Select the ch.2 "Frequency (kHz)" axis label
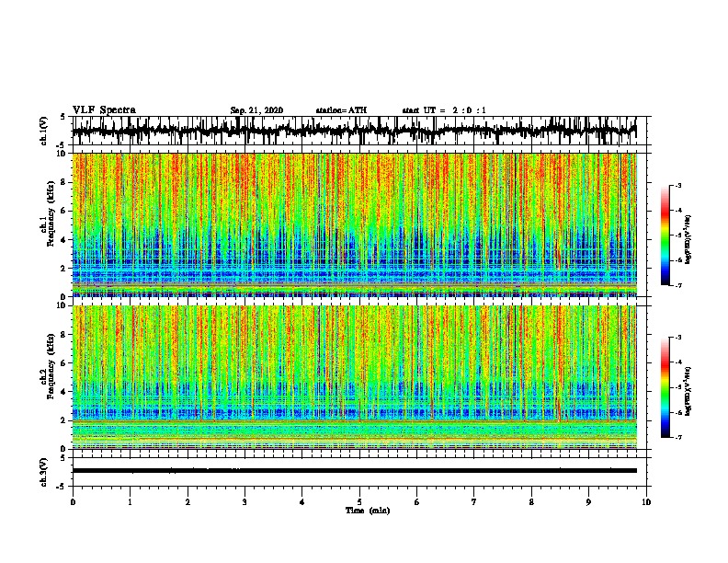The width and height of the screenshot is (728, 563). click(x=51, y=366)
